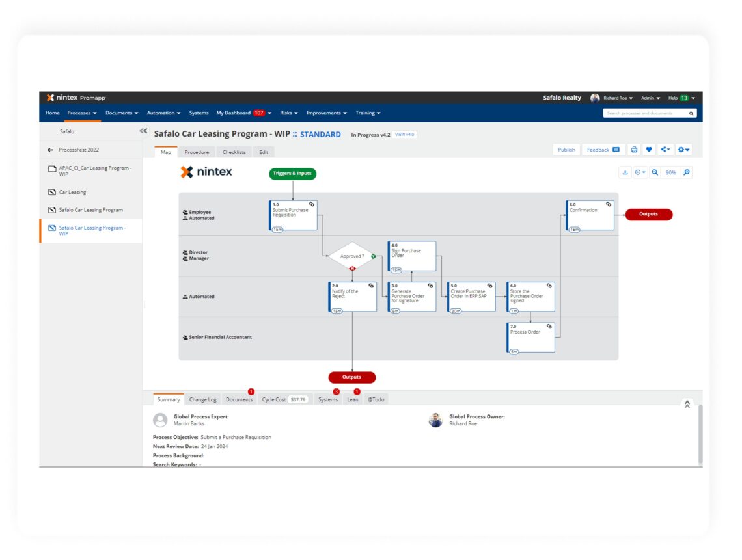Open the share options dropdown
The image size is (742, 560).
(x=665, y=150)
